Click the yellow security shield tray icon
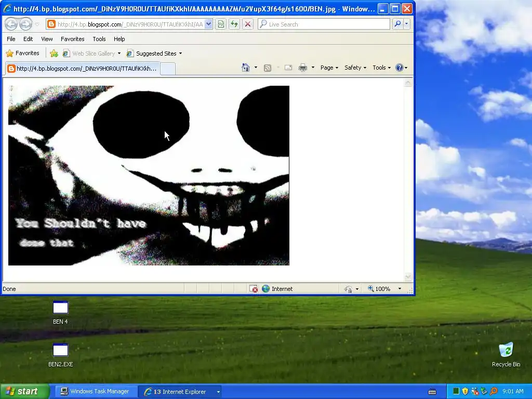The image size is (532, 399). (x=465, y=391)
